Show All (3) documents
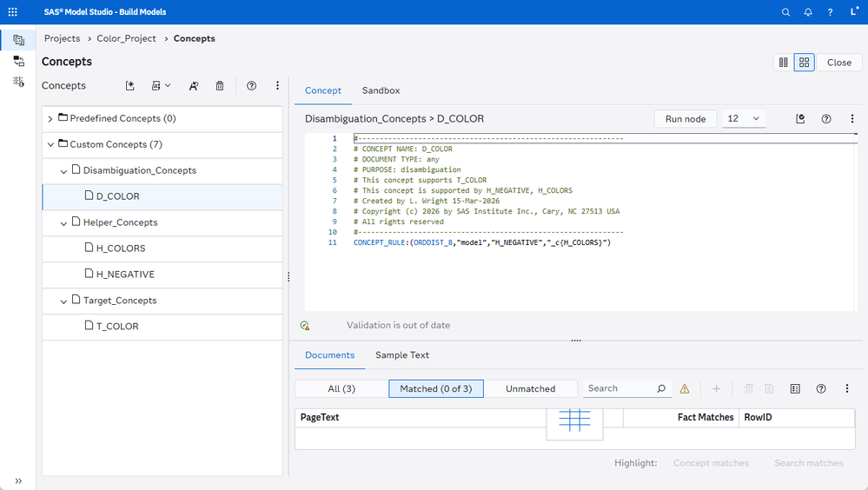The width and height of the screenshot is (868, 490). click(x=341, y=388)
